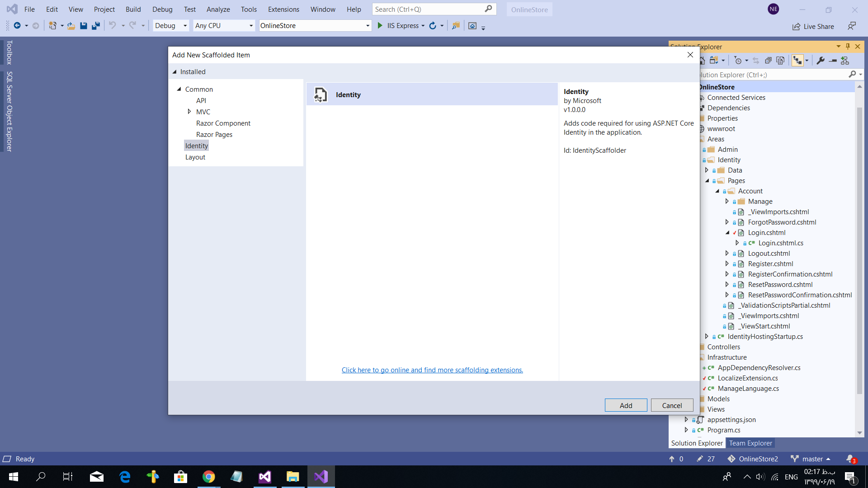
Task: Collapse the Installed section arrow
Action: click(x=175, y=72)
